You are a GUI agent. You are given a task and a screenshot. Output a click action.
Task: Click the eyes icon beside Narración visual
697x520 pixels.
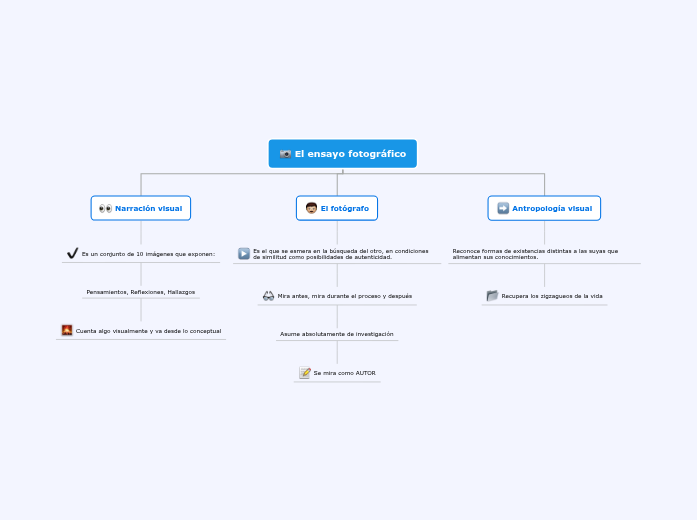click(x=105, y=208)
